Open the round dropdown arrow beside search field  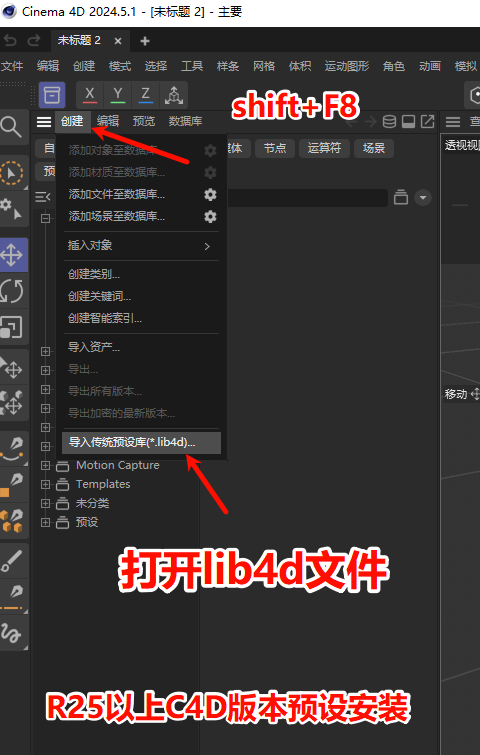(423, 197)
